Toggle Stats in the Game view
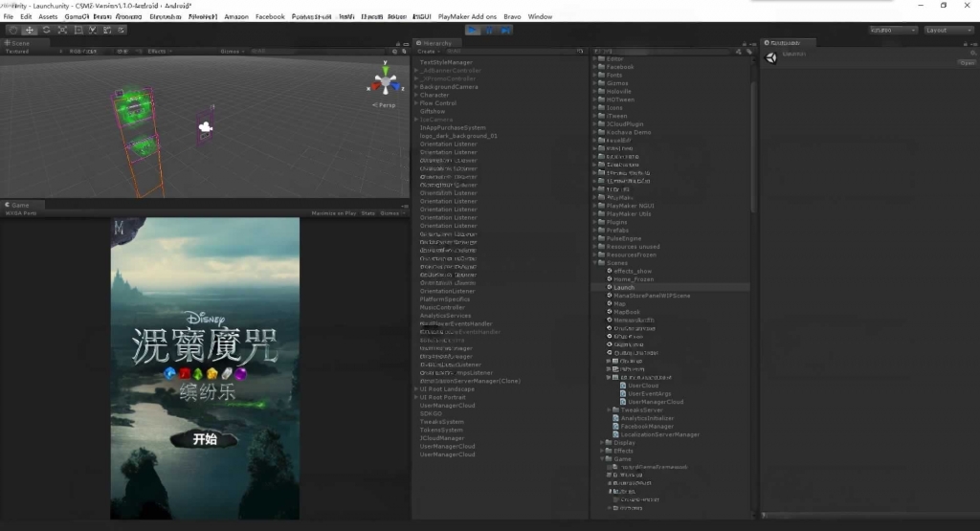 [x=368, y=213]
